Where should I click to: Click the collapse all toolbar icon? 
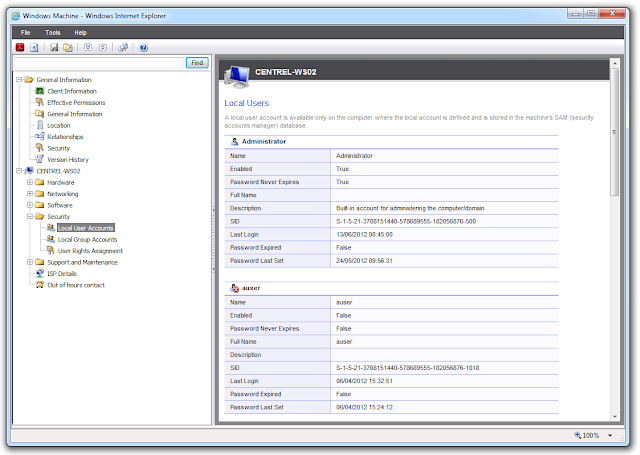(103, 47)
